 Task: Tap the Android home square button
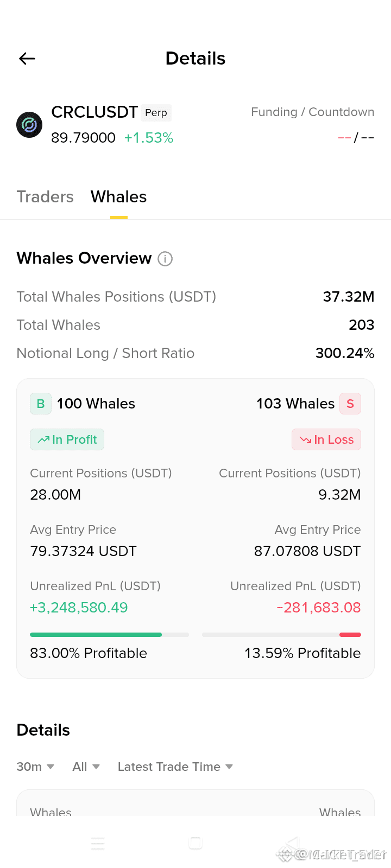tap(195, 843)
